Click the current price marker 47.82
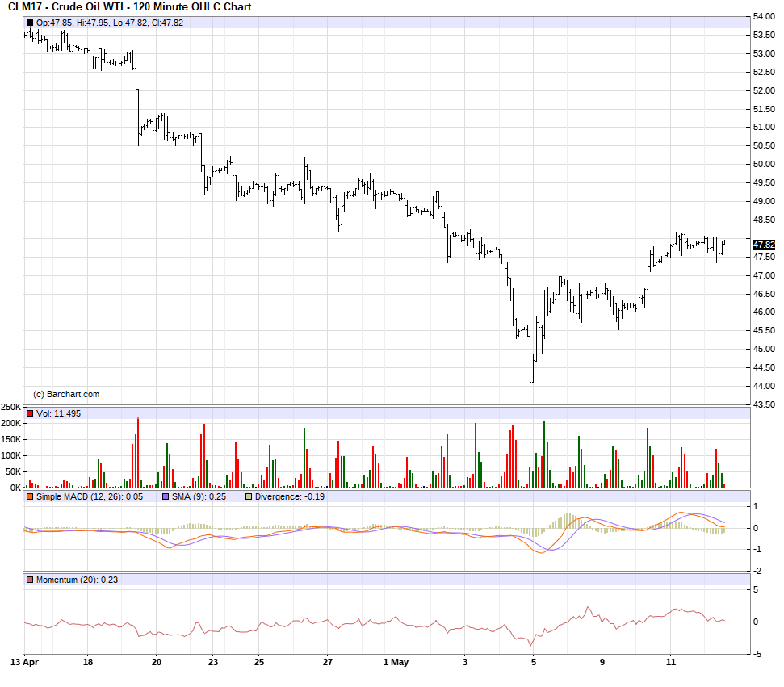Screen dimensions: 784x687 coord(764,245)
